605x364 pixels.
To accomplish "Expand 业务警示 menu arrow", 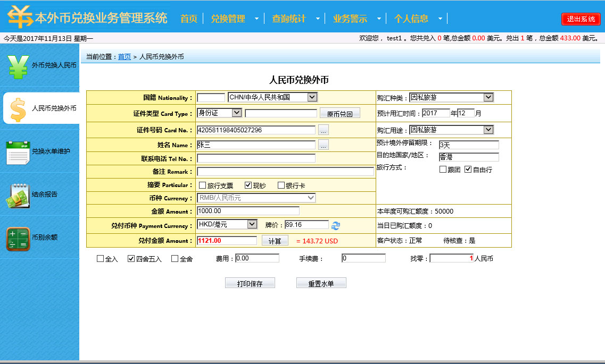I will point(379,19).
